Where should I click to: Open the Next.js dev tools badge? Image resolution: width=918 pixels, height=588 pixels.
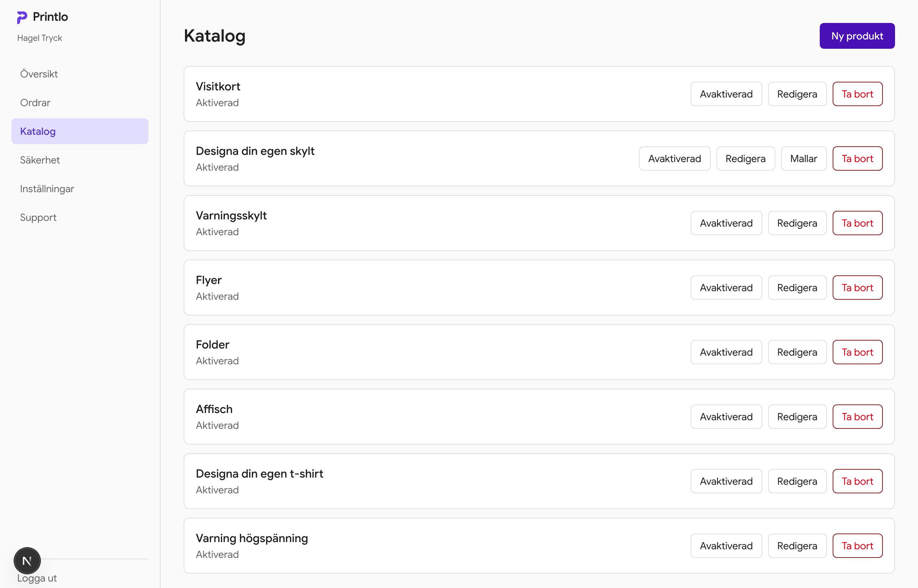27,560
